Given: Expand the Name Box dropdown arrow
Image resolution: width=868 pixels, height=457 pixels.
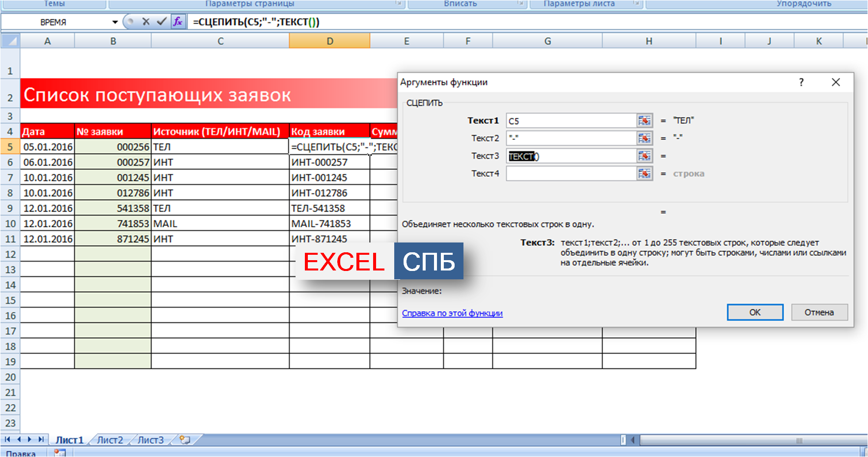Looking at the screenshot, I should (x=115, y=22).
